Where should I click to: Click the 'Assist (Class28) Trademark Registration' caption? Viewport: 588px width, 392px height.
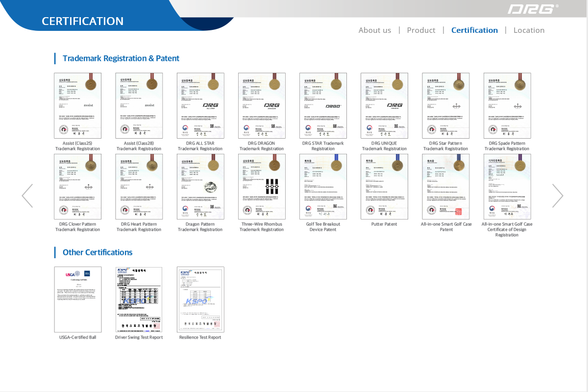coord(139,146)
